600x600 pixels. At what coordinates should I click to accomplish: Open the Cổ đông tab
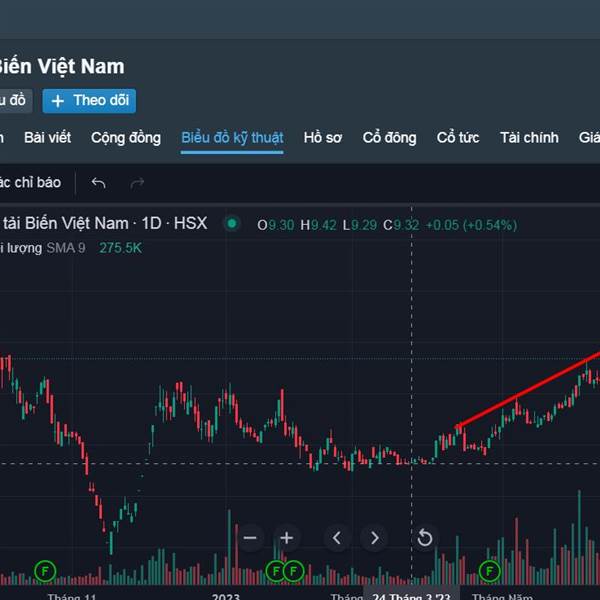pyautogui.click(x=389, y=138)
